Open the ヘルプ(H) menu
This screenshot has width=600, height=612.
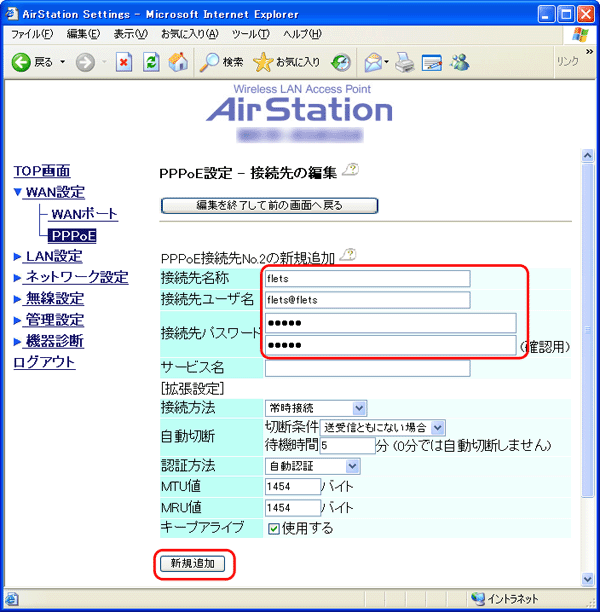[303, 34]
